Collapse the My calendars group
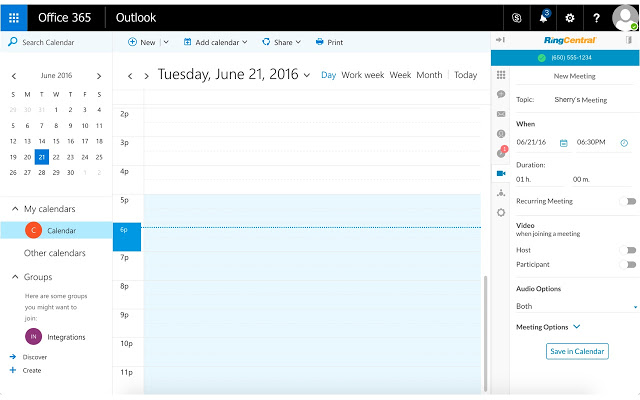The height and width of the screenshot is (400, 640). [x=15, y=208]
